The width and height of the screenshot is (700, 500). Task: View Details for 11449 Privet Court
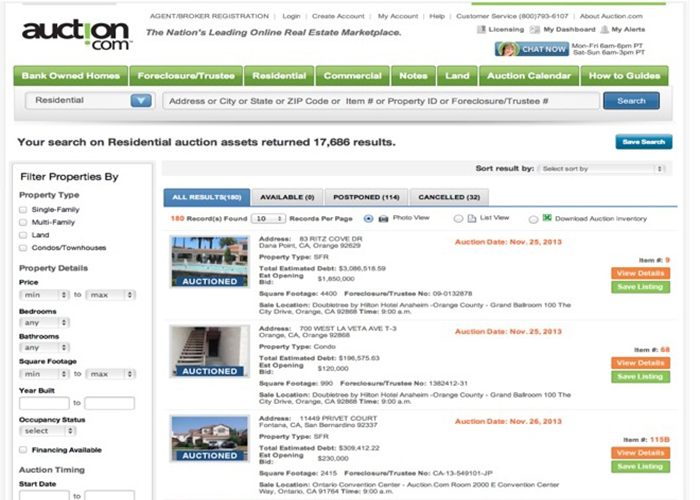(x=641, y=453)
